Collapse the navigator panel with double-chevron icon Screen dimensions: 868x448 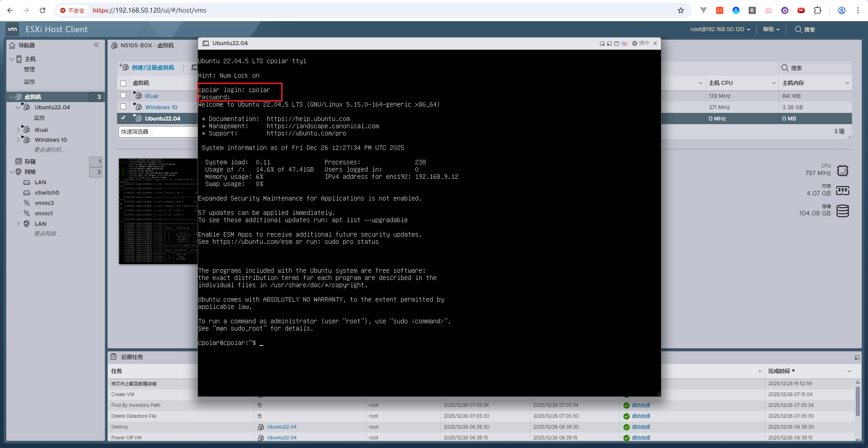coord(96,45)
